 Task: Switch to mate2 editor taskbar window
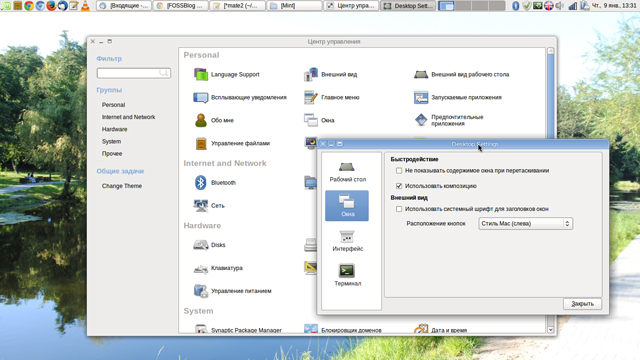[x=237, y=6]
